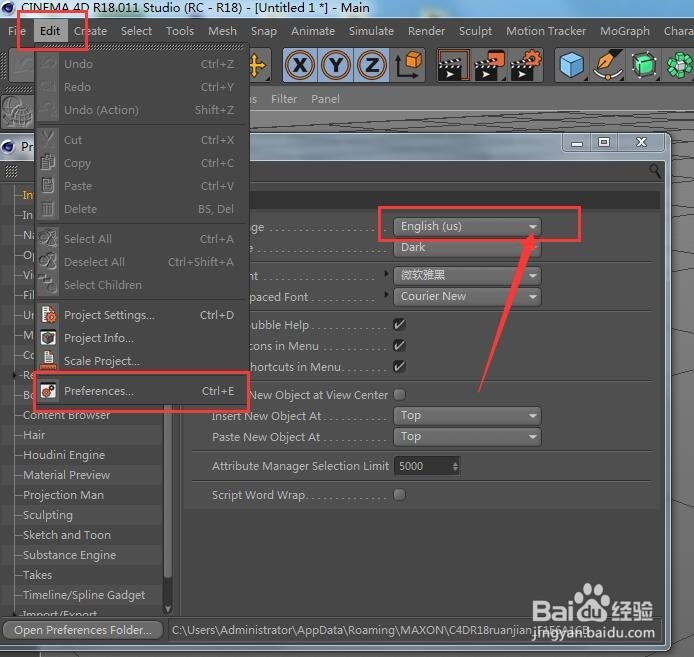This screenshot has width=694, height=657.
Task: Toggle the Shortcuts in Menu checkbox
Action: pos(399,366)
